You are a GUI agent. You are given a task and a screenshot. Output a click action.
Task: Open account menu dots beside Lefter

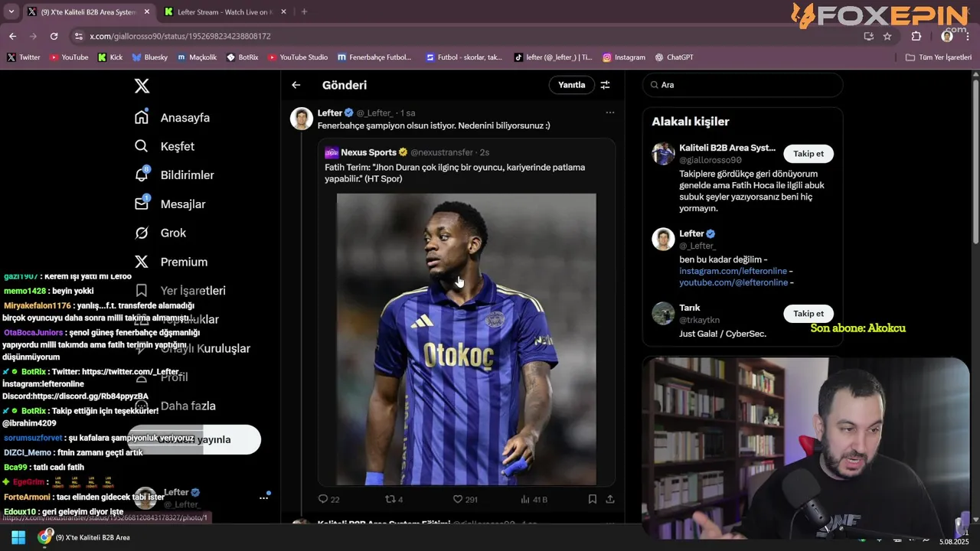pos(263,497)
